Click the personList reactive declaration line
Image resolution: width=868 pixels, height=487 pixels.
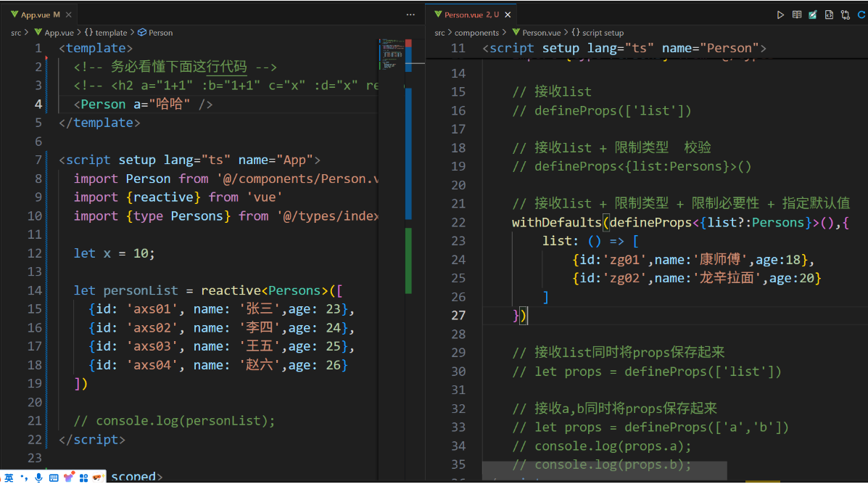click(x=208, y=290)
